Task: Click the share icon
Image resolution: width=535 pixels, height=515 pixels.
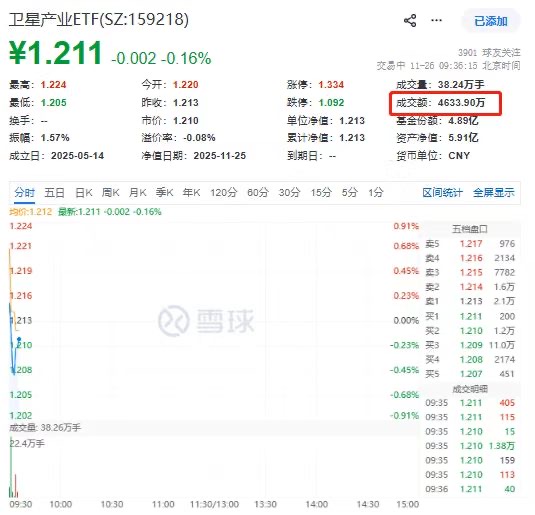Action: [410, 20]
